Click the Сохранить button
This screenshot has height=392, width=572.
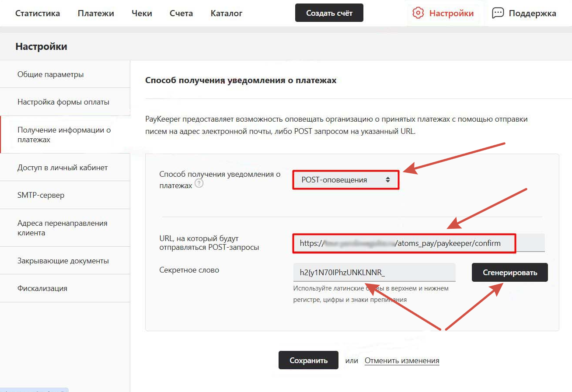pyautogui.click(x=308, y=360)
